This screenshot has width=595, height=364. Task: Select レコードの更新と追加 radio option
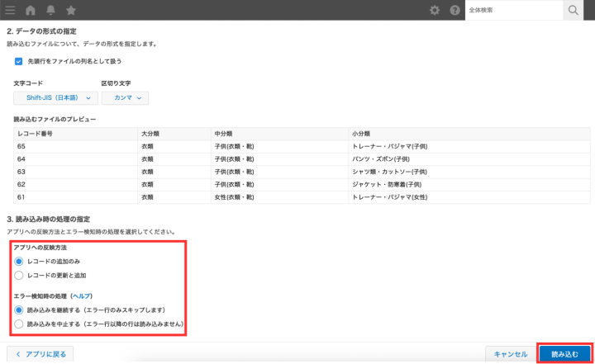(x=19, y=275)
